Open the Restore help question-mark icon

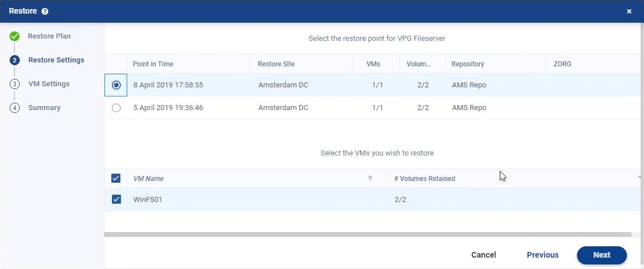(45, 11)
